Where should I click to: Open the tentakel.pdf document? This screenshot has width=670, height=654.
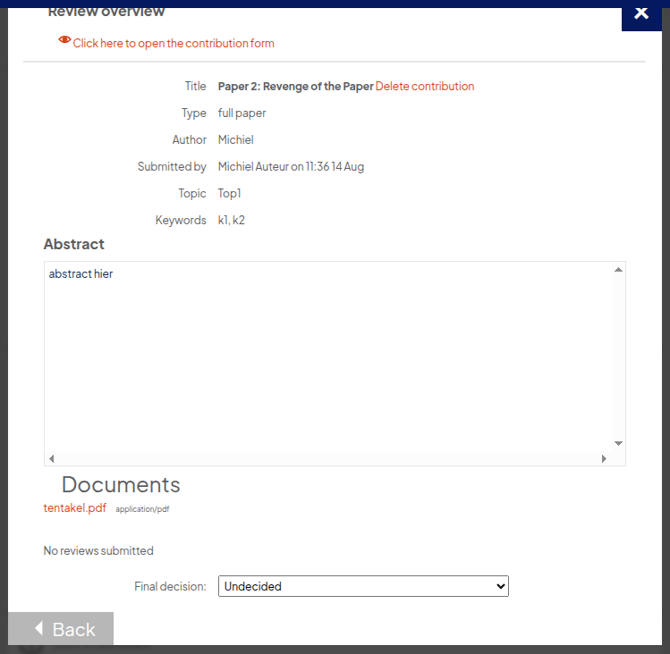(75, 508)
